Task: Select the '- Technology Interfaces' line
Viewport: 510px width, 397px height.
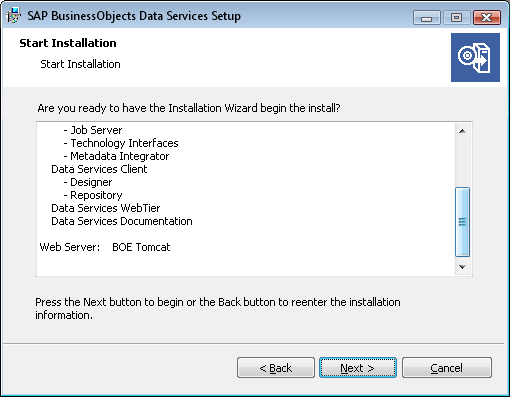Action: tap(121, 143)
